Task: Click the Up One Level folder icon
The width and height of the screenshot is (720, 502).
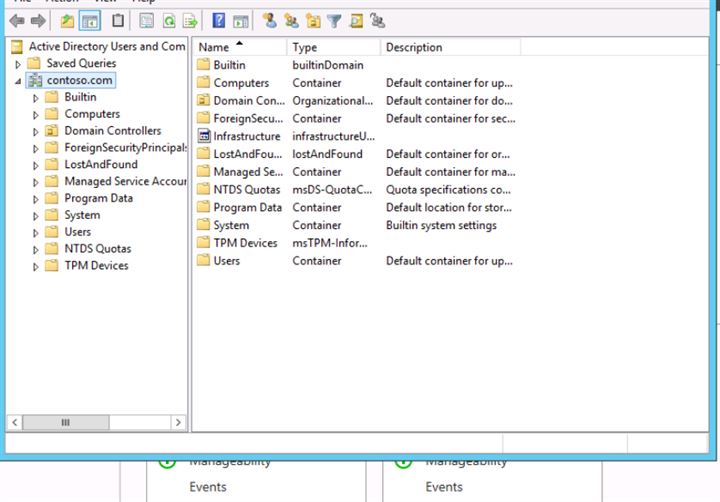Action: click(68, 20)
